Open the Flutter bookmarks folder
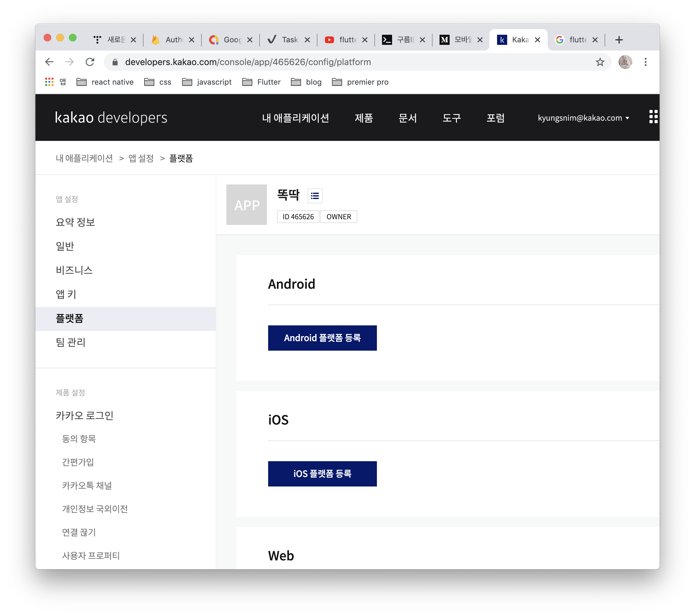Viewport: 695px width, 616px height. click(x=261, y=82)
